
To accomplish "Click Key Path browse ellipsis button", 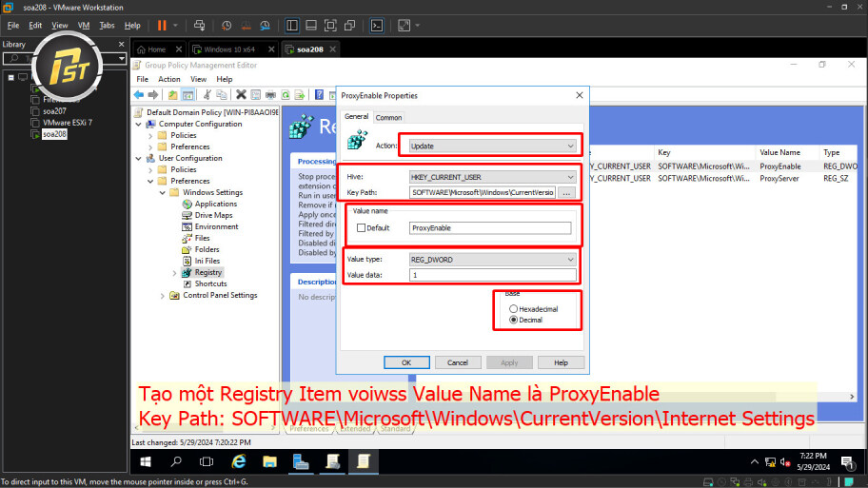I will click(x=566, y=192).
